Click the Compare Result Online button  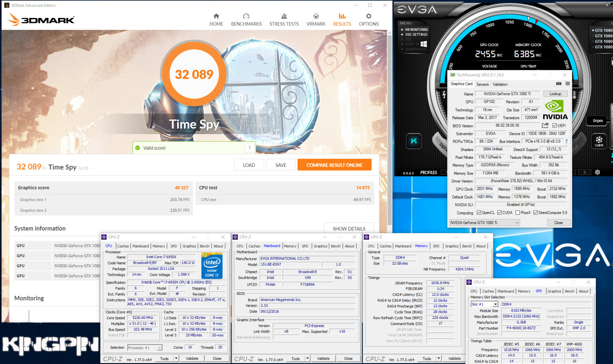[334, 165]
